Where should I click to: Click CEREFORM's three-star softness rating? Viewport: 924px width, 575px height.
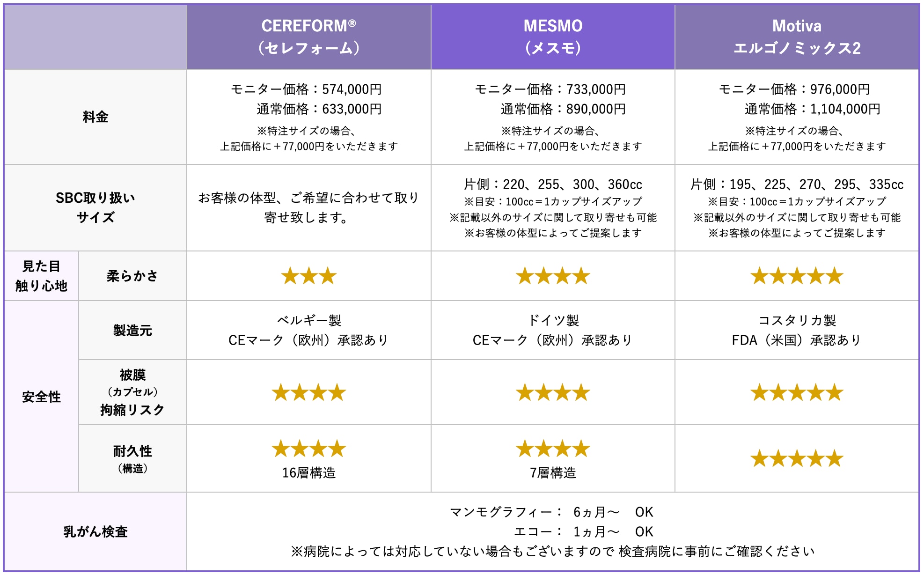click(308, 276)
